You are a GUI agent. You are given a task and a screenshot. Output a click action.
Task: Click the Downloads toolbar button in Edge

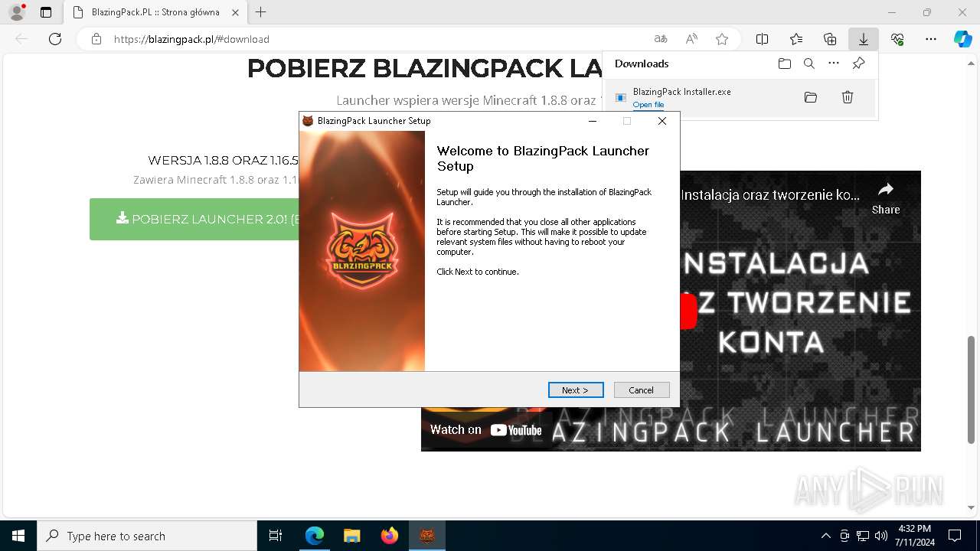tap(863, 39)
